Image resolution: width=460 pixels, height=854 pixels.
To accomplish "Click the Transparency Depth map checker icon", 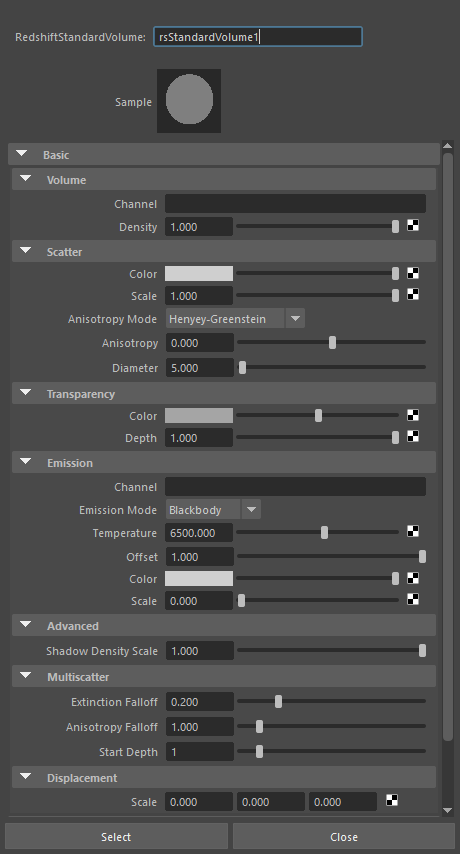I will [413, 436].
